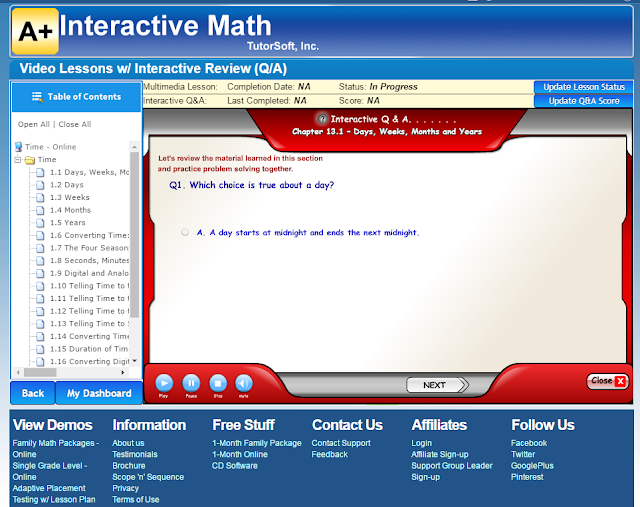Click the Play button in the lesson player
This screenshot has height=507, width=640.
point(164,383)
